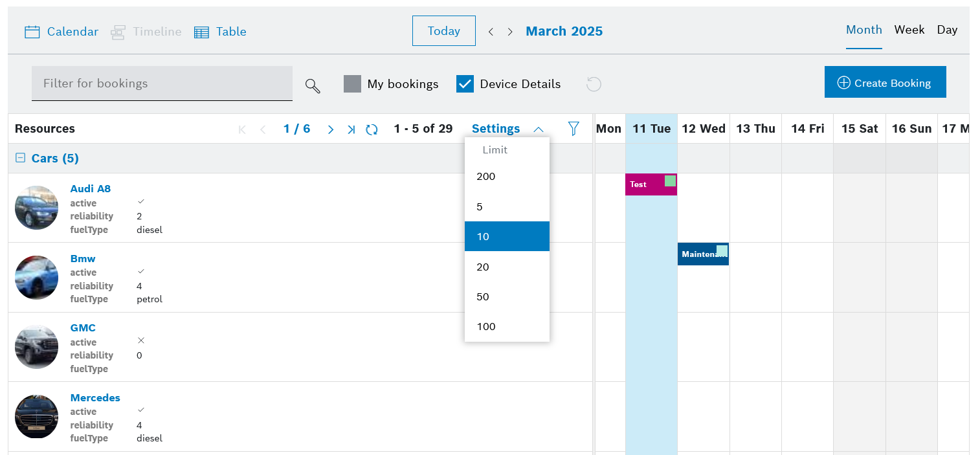Click the Create Booking button
Screen dimensions: 980x455
885,82
